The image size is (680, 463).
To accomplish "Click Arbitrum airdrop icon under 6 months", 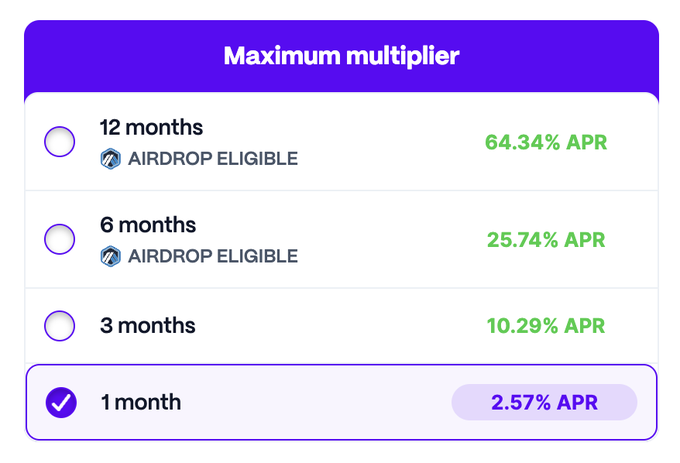I will 110,256.
